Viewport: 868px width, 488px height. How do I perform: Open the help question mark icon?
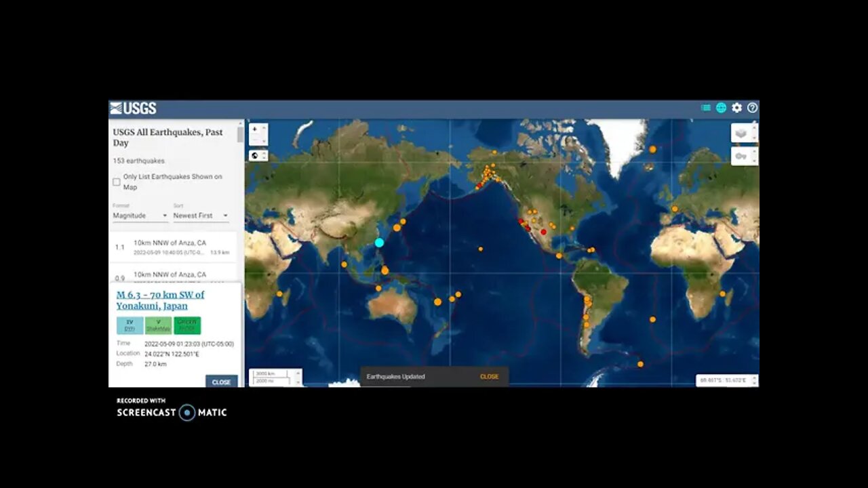752,108
